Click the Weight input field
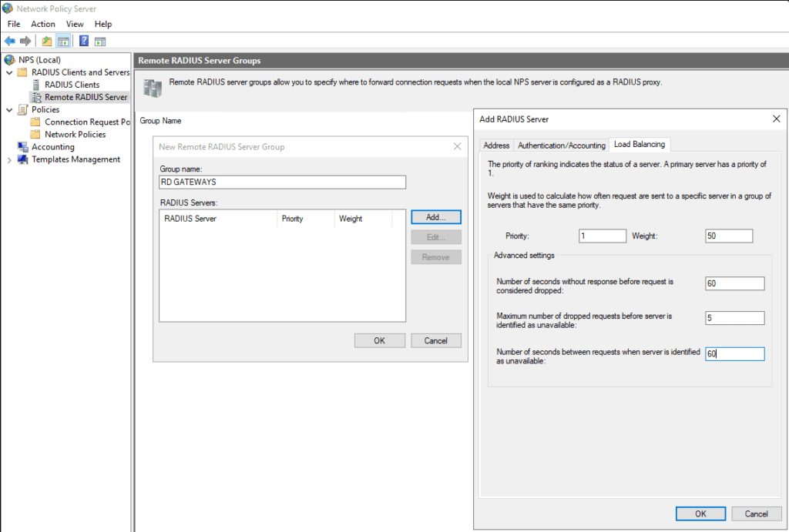 click(x=728, y=236)
